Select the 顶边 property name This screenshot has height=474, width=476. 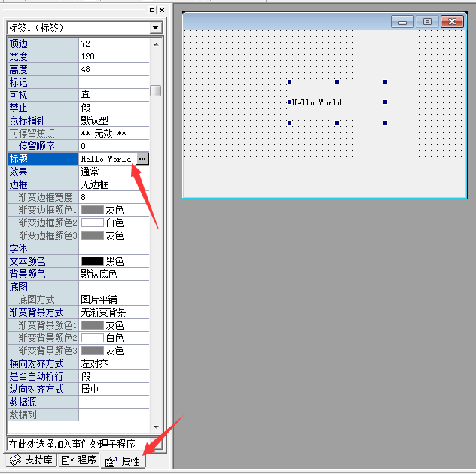(x=43, y=44)
